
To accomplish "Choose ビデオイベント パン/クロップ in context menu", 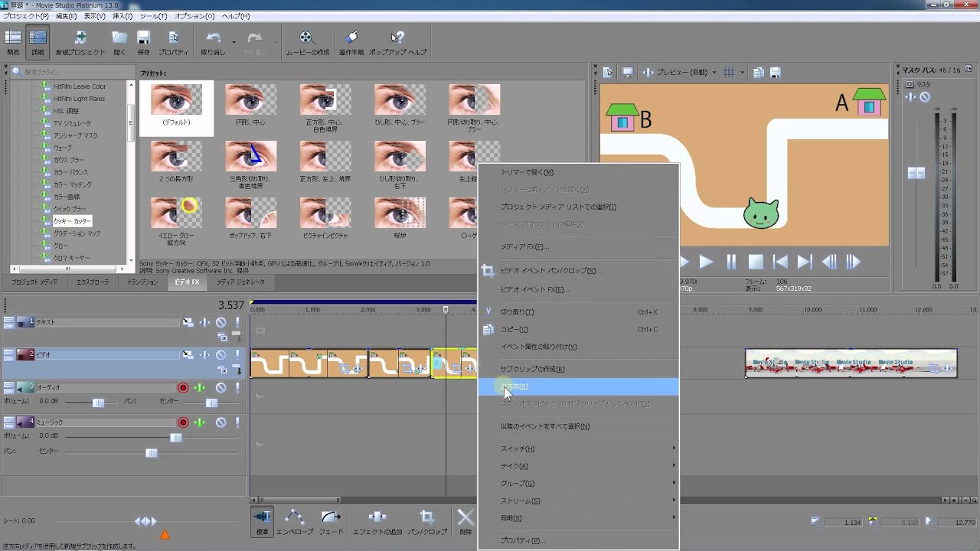I will click(578, 271).
